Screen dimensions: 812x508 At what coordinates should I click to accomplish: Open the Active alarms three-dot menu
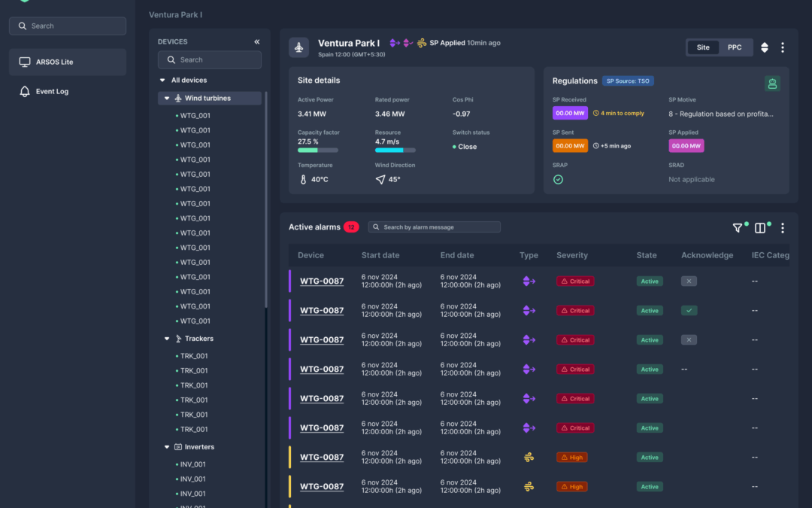tap(782, 228)
